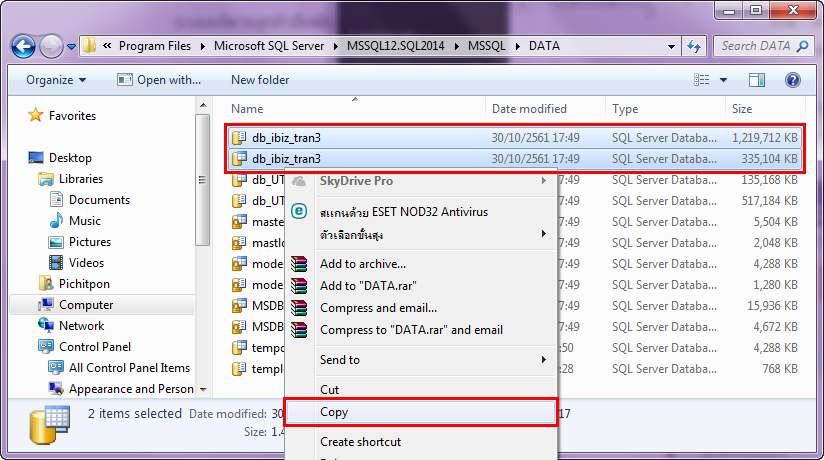The width and height of the screenshot is (824, 460).
Task: Choose Add to "DATA.rar" entry
Action: pyautogui.click(x=420, y=286)
